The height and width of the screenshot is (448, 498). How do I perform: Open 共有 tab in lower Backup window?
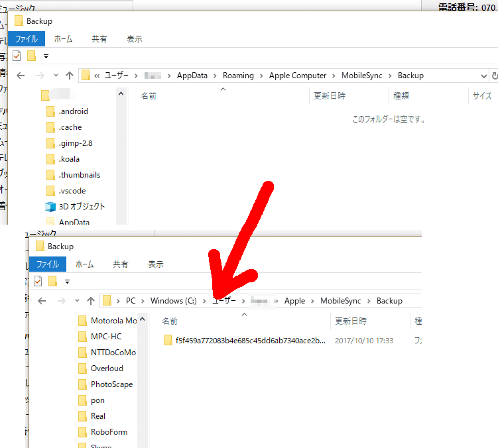click(121, 264)
